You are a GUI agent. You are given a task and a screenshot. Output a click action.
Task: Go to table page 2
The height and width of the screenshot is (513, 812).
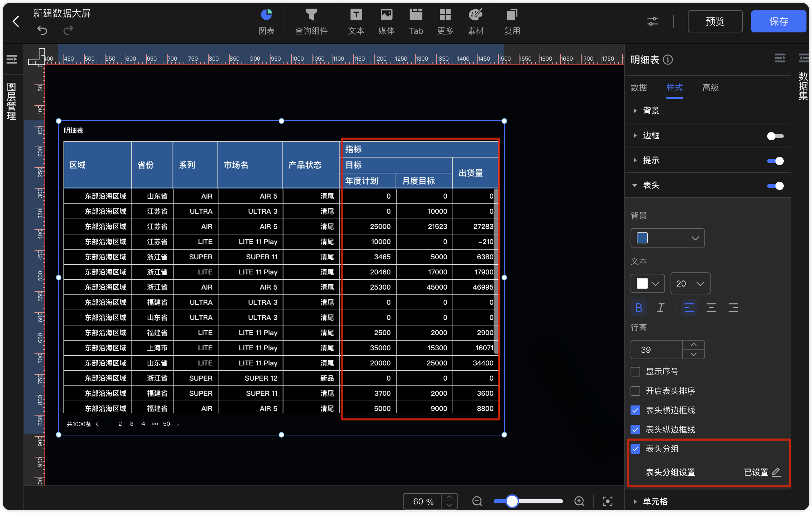click(x=120, y=424)
